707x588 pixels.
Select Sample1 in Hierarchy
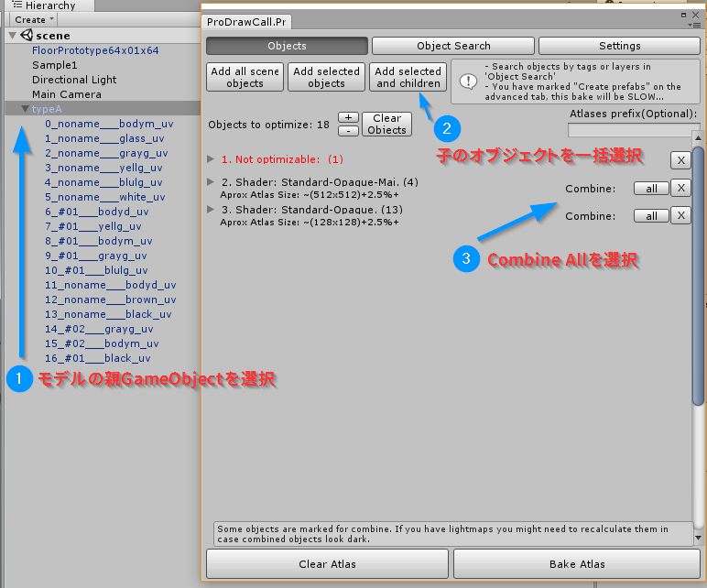[55, 65]
